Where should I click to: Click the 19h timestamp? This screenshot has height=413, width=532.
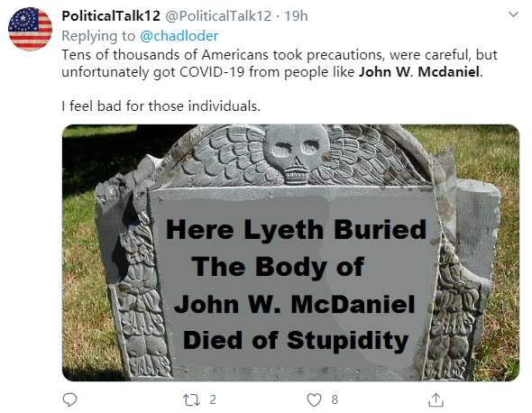(x=296, y=16)
